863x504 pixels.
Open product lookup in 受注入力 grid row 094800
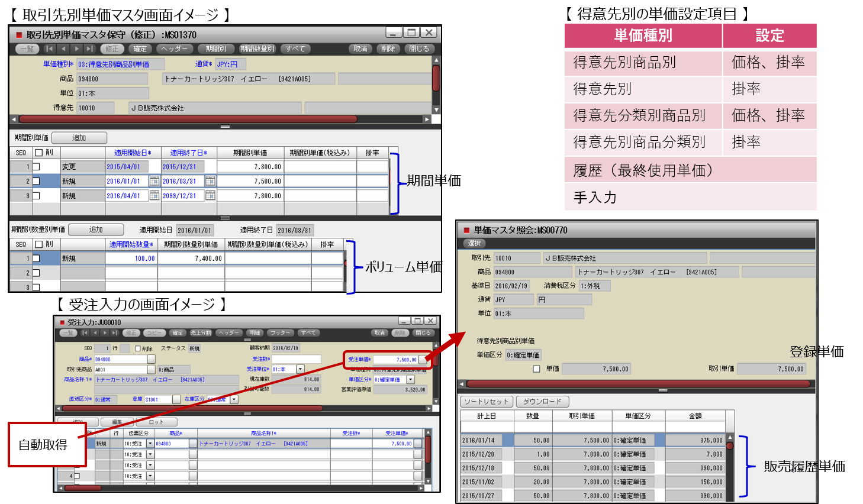[193, 443]
